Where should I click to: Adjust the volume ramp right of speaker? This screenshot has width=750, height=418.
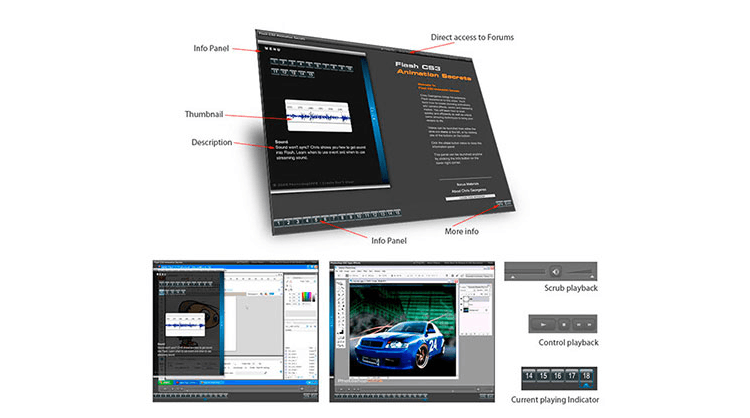579,272
